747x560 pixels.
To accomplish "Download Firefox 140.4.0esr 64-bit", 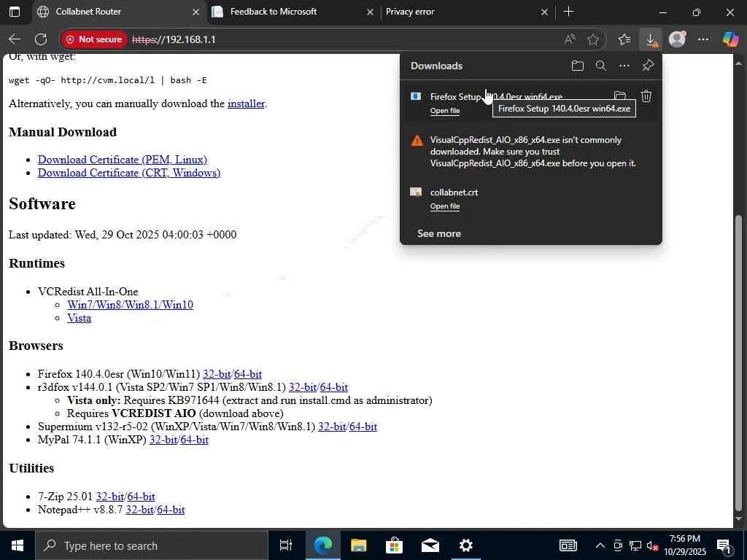I will coord(248,374).
